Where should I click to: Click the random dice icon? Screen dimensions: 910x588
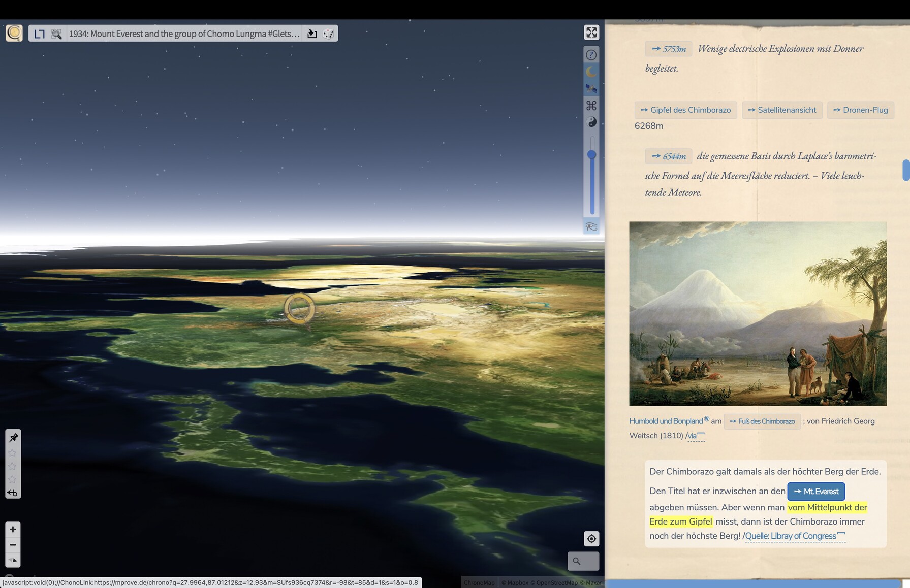click(x=328, y=34)
